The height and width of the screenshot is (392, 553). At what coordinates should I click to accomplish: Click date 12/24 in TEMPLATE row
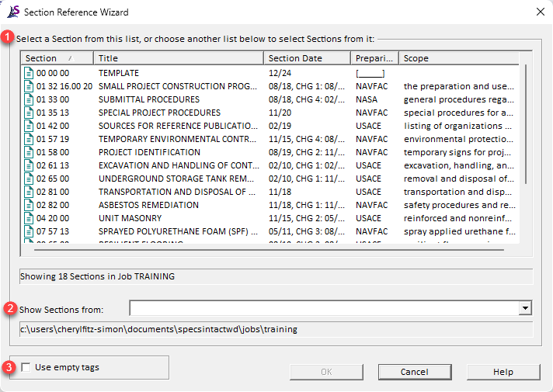coord(280,73)
